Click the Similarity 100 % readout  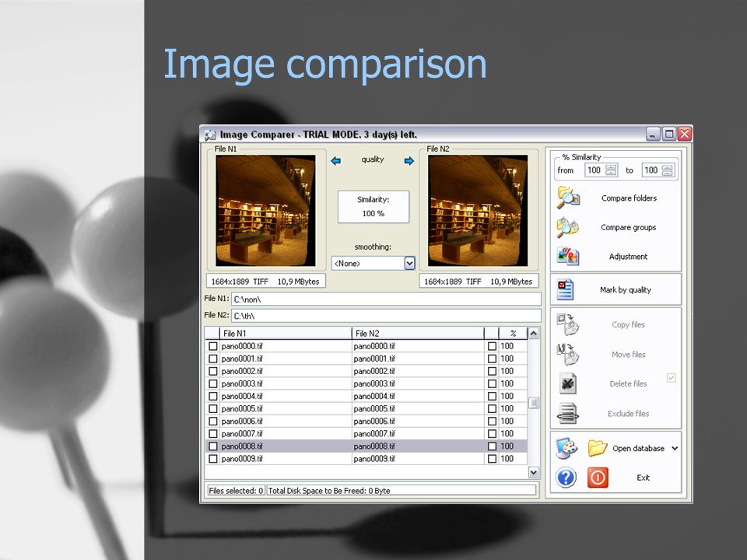tap(373, 207)
